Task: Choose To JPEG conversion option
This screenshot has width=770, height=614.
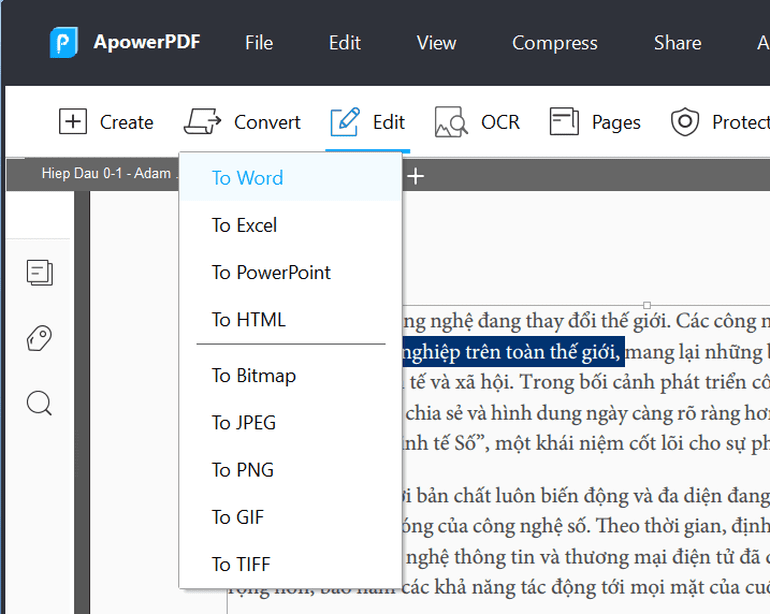Action: (x=291, y=422)
